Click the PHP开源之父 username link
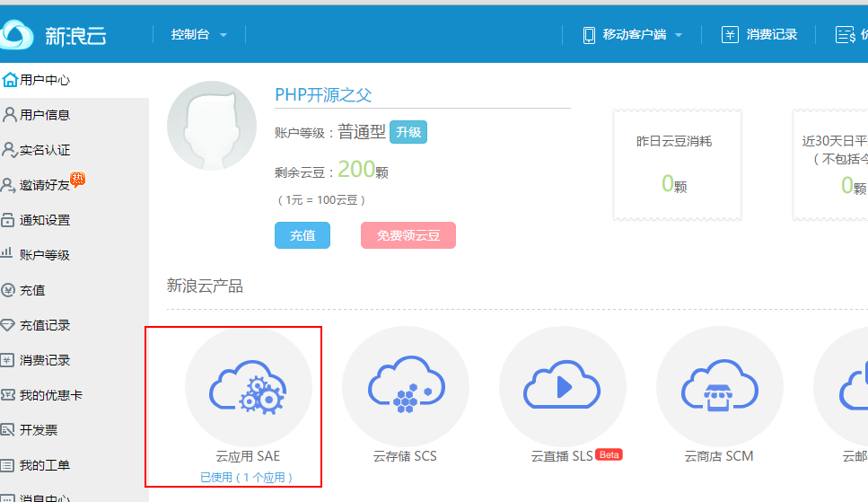Viewport: 868px width, 502px height. click(323, 95)
